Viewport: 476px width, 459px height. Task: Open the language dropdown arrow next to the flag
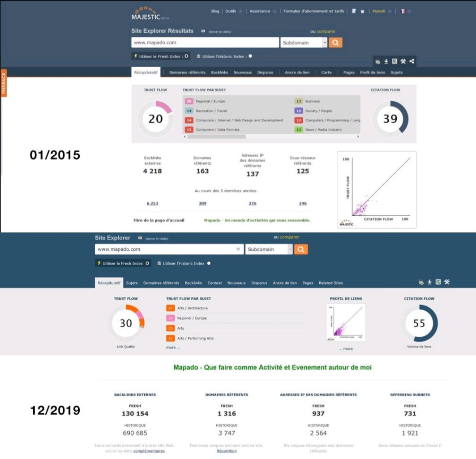coord(409,12)
